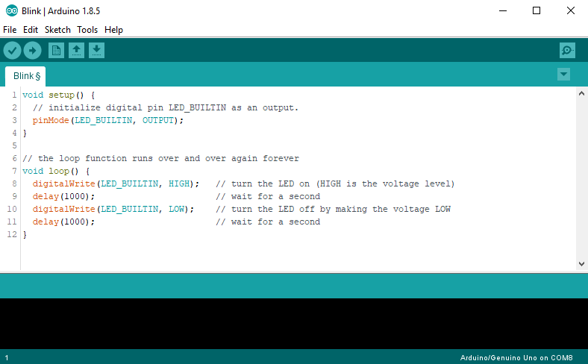
Task: Open the Tools menu
Action: [x=87, y=30]
